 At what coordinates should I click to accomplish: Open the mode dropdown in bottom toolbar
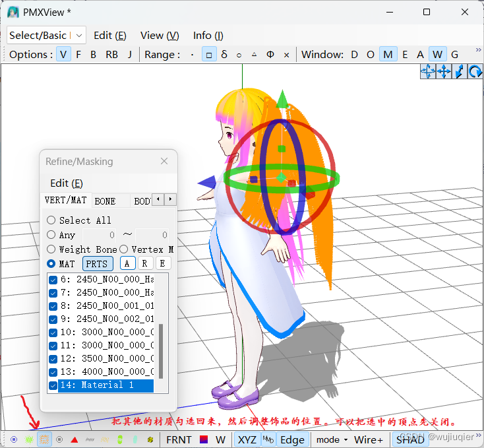[x=332, y=439]
